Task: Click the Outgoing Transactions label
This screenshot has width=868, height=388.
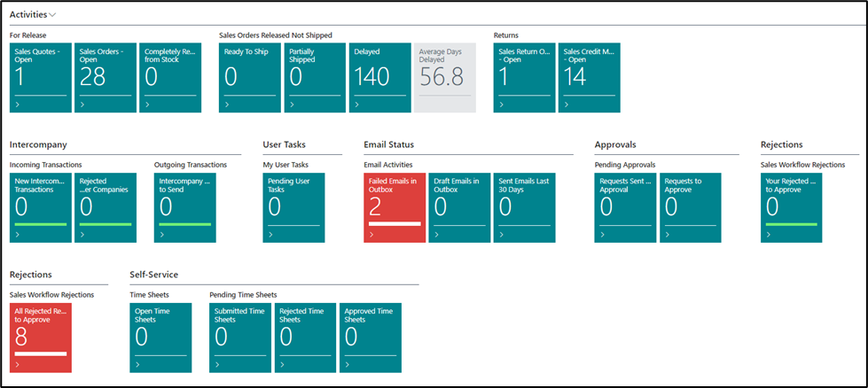Action: (x=191, y=165)
